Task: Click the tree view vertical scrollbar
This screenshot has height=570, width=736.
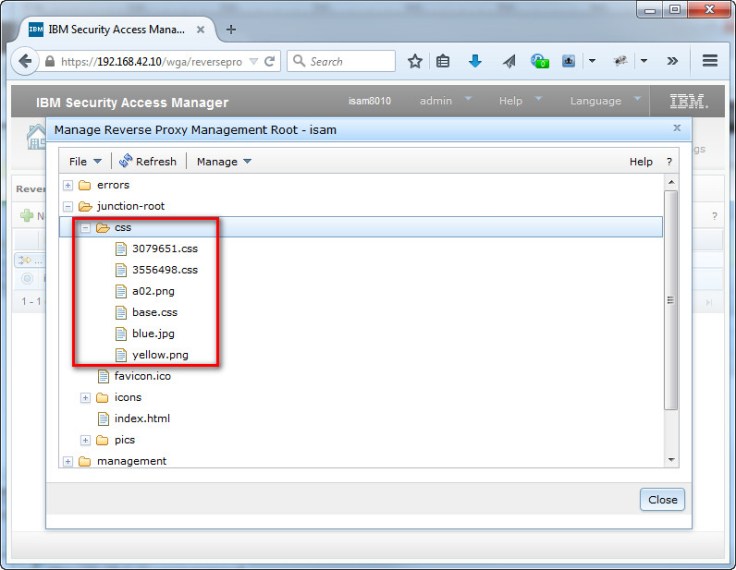Action: tap(671, 300)
